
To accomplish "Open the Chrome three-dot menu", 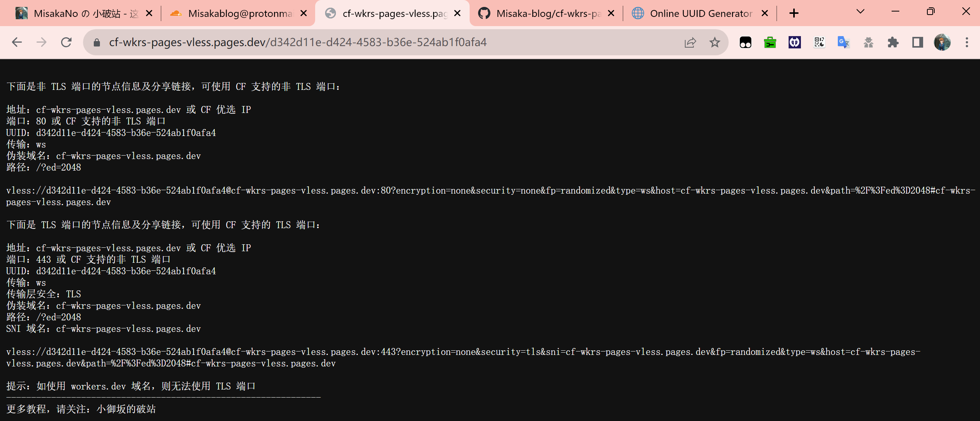I will (967, 42).
